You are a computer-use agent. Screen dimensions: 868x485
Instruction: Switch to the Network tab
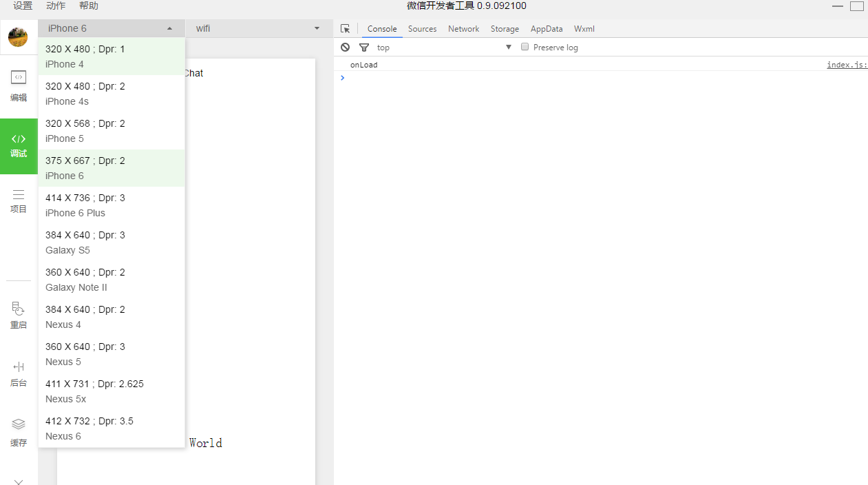pyautogui.click(x=463, y=29)
